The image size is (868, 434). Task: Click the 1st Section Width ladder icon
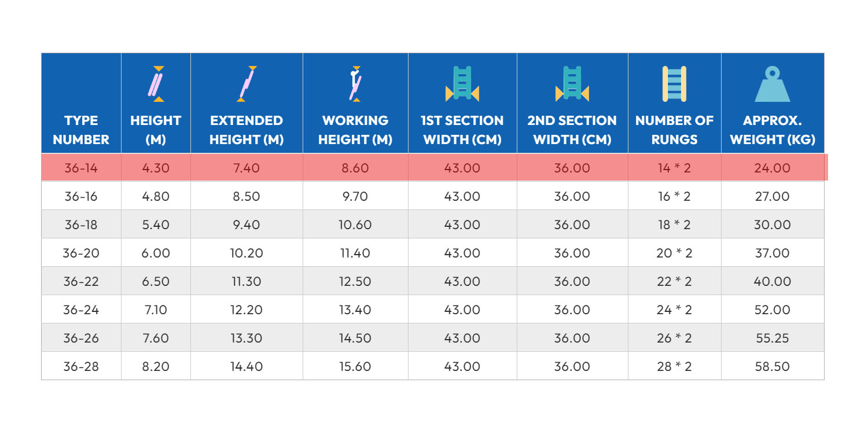coord(462,84)
